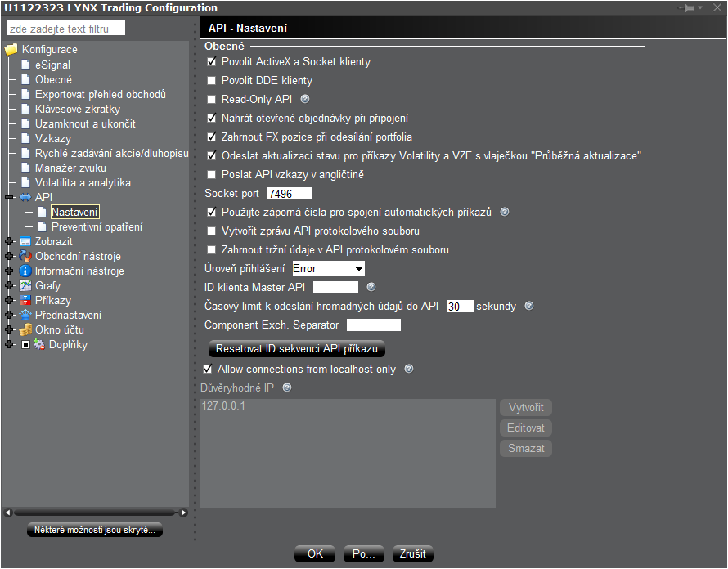Click left arrow of tree scrollbar
The height and width of the screenshot is (569, 728).
tap(8, 513)
